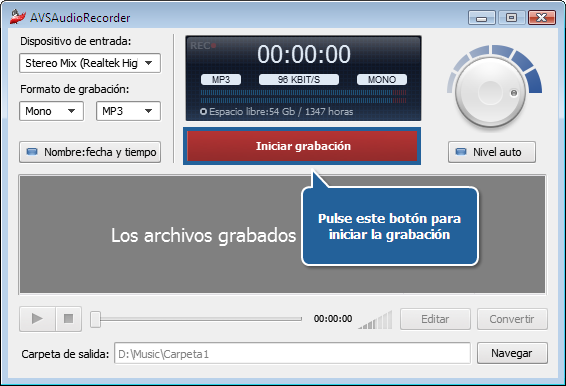
Task: Open the MP3 format dropdown
Action: tap(128, 111)
